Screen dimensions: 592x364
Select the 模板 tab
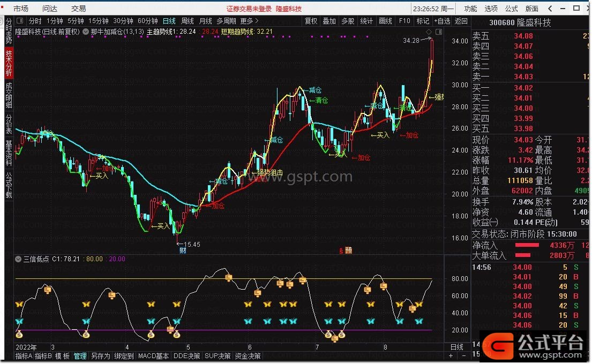click(x=62, y=356)
